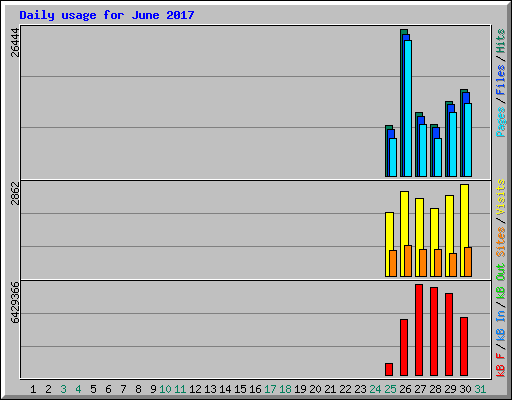Click the cyan Pages bar for day 25
The image size is (512, 400).
pyautogui.click(x=393, y=157)
